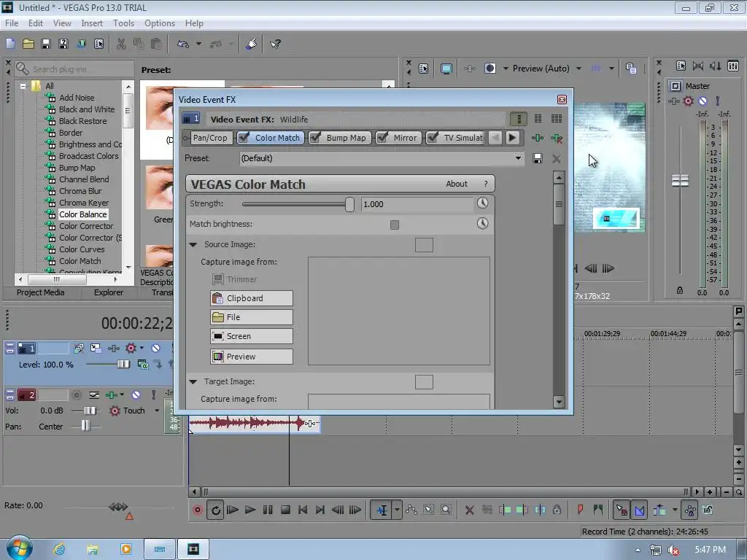Toggle the Mirror effect checkbox
Image resolution: width=747 pixels, height=560 pixels.
point(382,137)
